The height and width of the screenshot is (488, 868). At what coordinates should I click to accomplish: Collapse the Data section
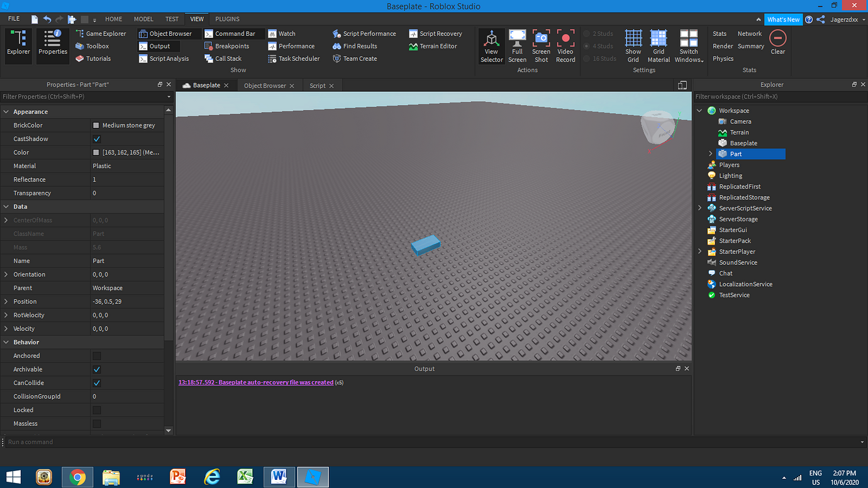pos(6,207)
